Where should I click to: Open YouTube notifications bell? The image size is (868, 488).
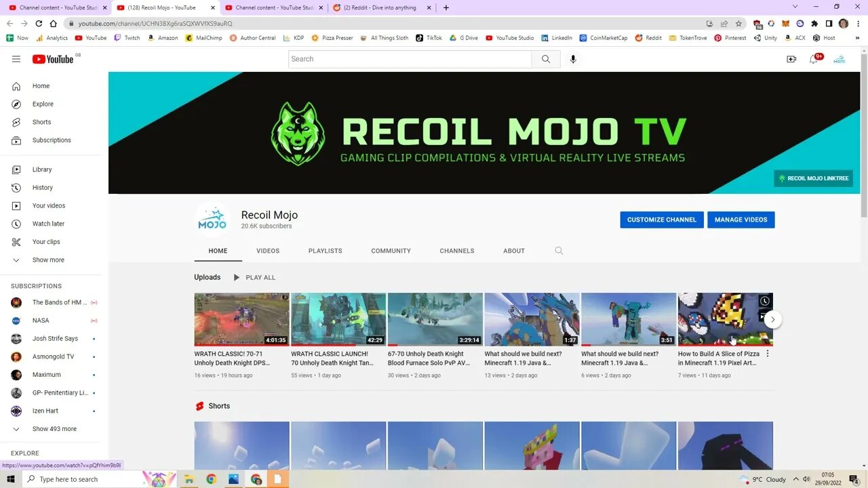point(814,59)
